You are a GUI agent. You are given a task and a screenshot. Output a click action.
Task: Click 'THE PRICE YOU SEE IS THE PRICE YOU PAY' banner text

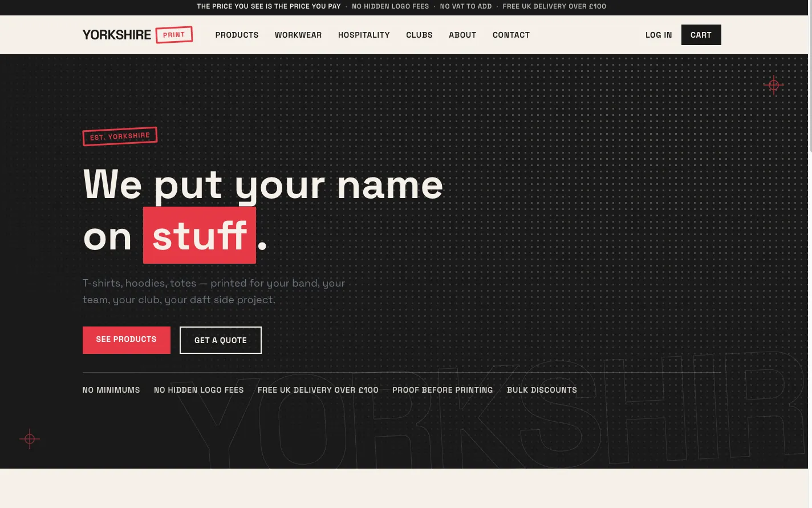click(x=269, y=6)
